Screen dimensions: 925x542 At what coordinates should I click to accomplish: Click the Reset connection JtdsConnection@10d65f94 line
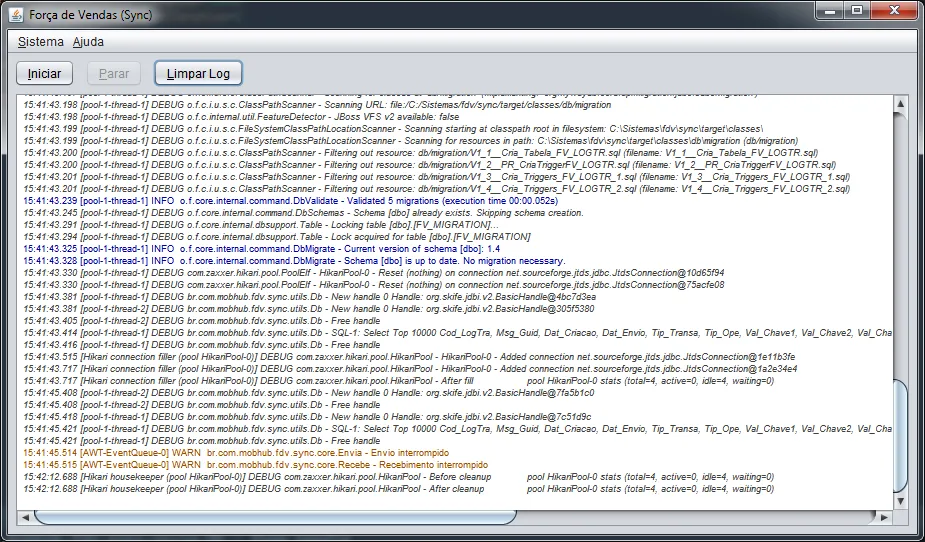tap(374, 272)
